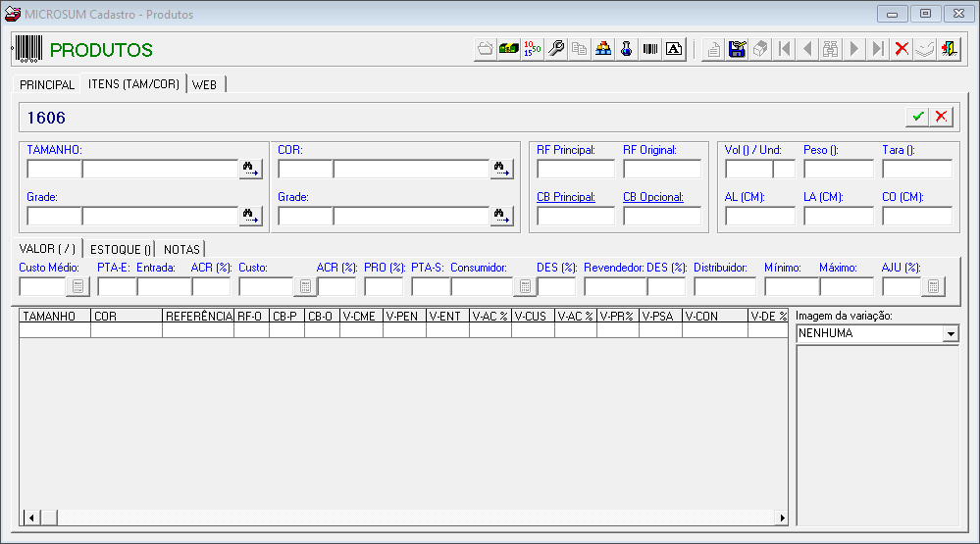Click the barcode toolbar icon

click(x=650, y=49)
